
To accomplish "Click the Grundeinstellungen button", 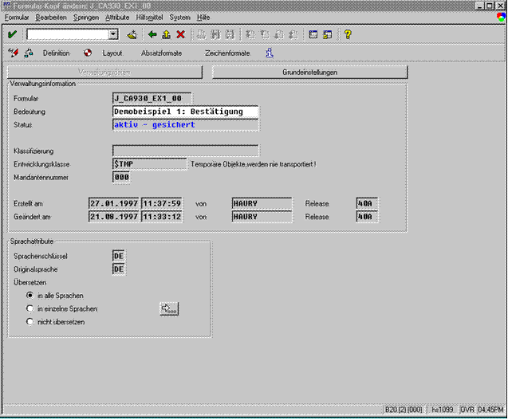I will [309, 72].
